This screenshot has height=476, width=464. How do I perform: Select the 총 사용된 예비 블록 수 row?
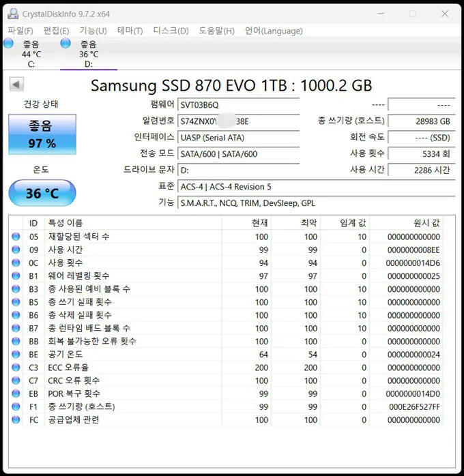pyautogui.click(x=226, y=289)
